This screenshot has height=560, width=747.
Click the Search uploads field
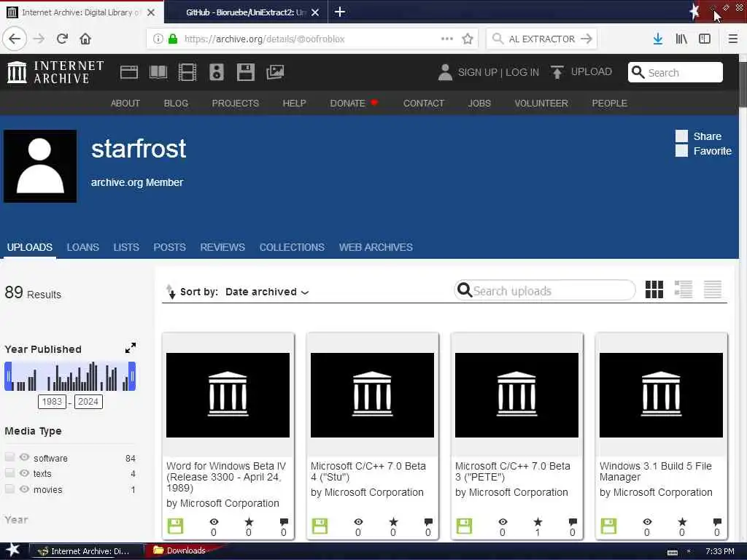pyautogui.click(x=545, y=290)
